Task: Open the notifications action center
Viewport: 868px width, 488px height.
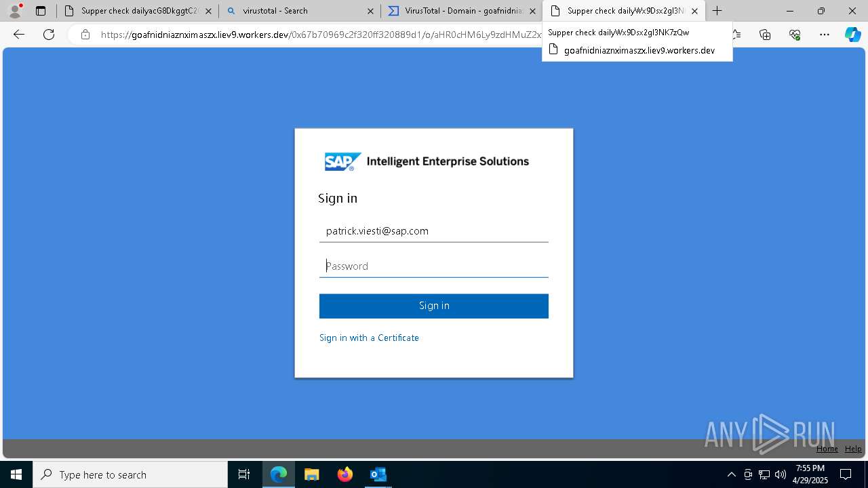Action: [x=846, y=474]
